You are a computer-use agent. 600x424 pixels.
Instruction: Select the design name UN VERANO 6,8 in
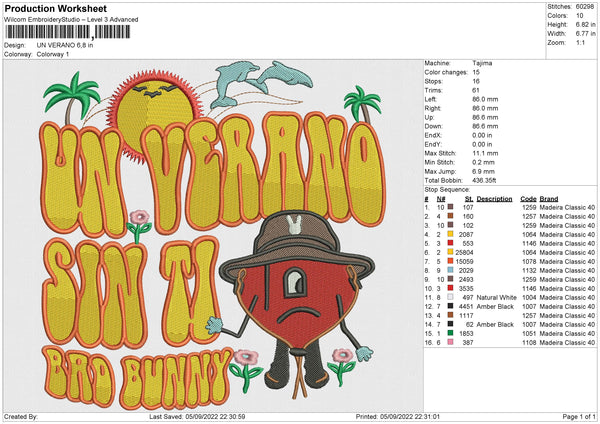[x=65, y=45]
